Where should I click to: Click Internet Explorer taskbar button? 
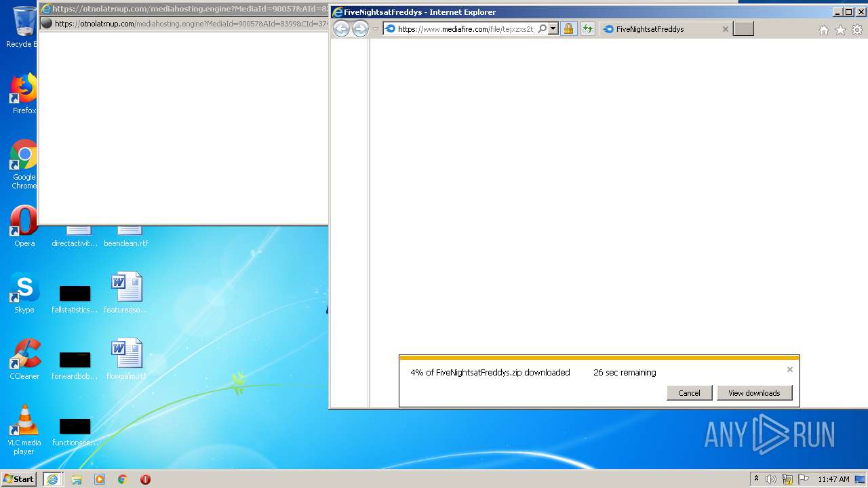(52, 479)
